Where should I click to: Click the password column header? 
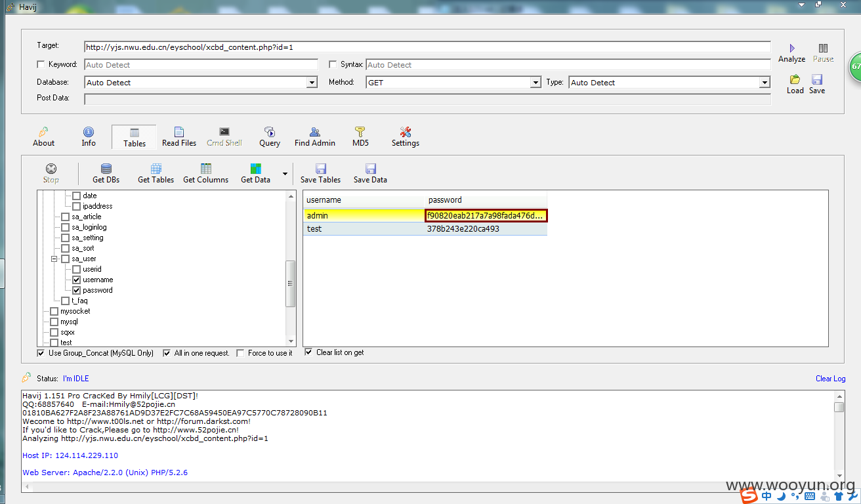(x=486, y=199)
